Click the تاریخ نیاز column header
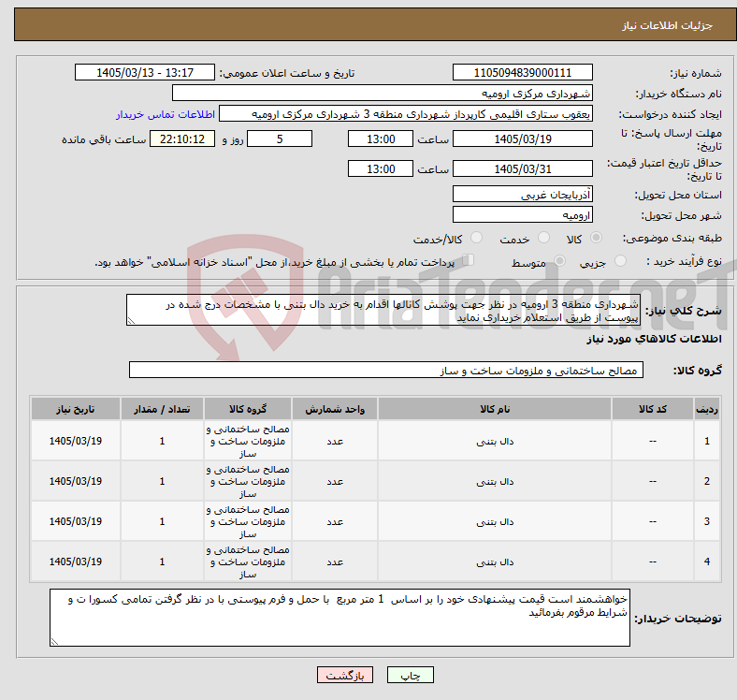The width and height of the screenshot is (737, 700). click(76, 409)
